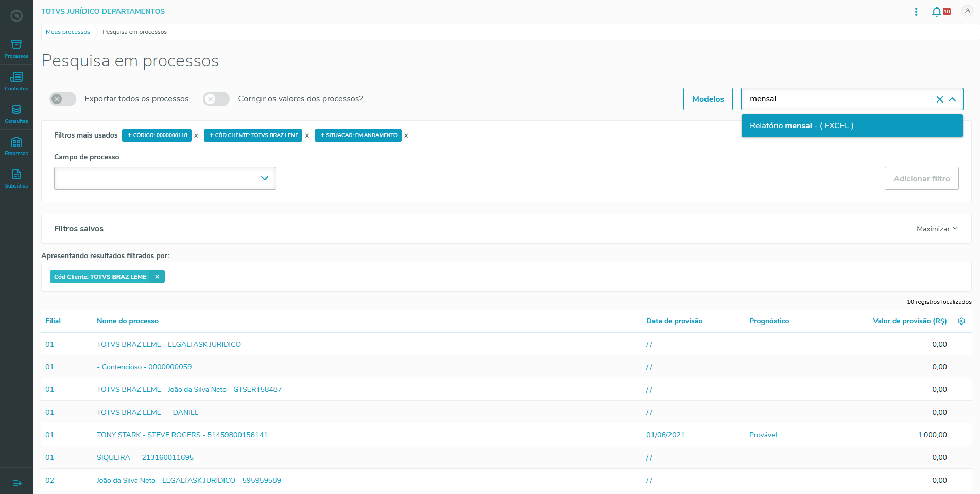Sort by Prognóstico column header
This screenshot has width=980, height=494.
(x=769, y=321)
